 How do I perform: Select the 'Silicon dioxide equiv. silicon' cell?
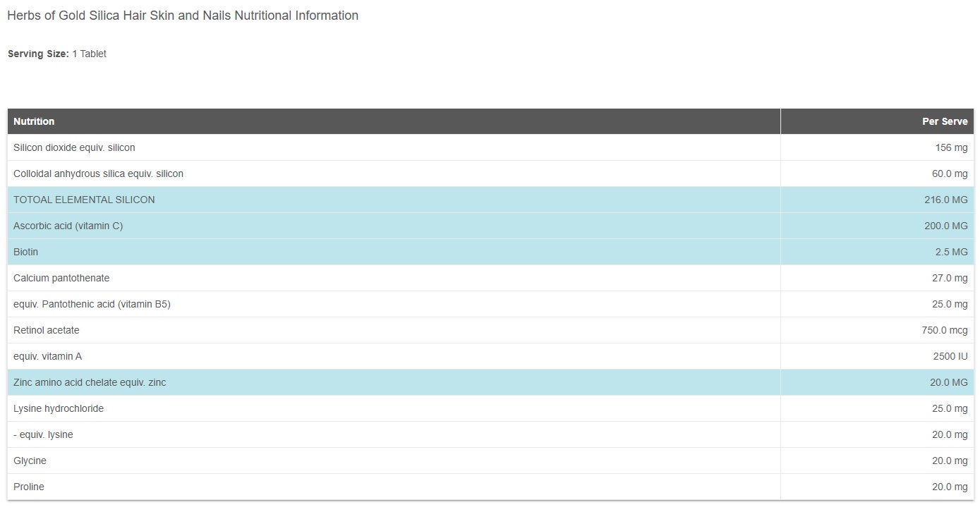click(x=394, y=147)
